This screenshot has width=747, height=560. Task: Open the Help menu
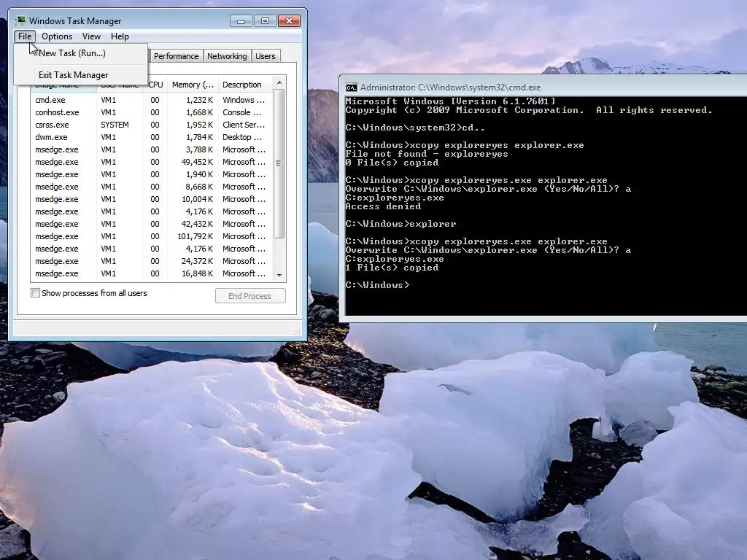tap(120, 36)
